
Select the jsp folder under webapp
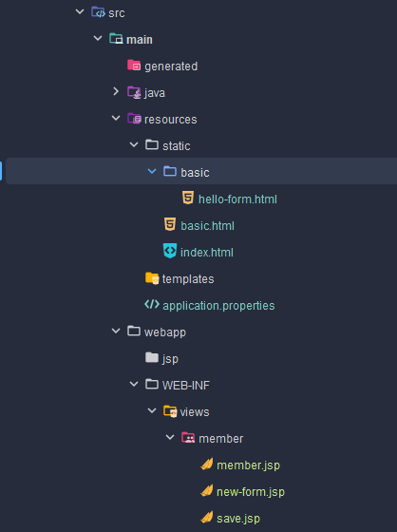point(170,359)
